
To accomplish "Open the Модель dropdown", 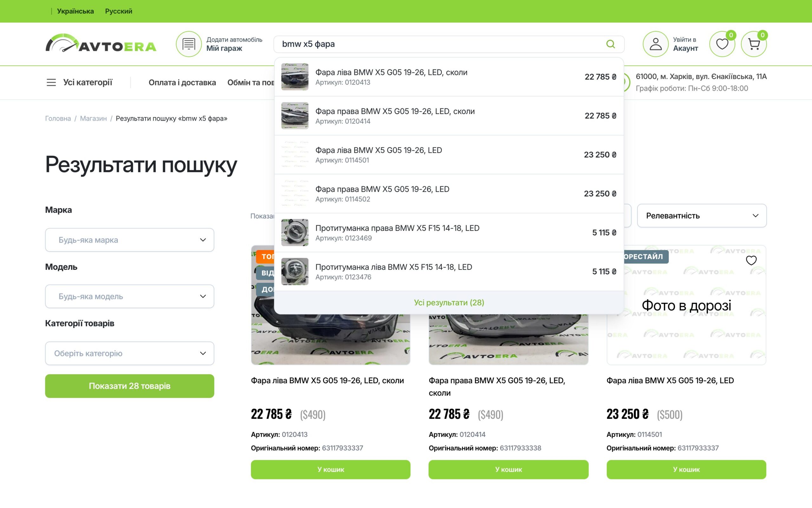I will pos(129,296).
